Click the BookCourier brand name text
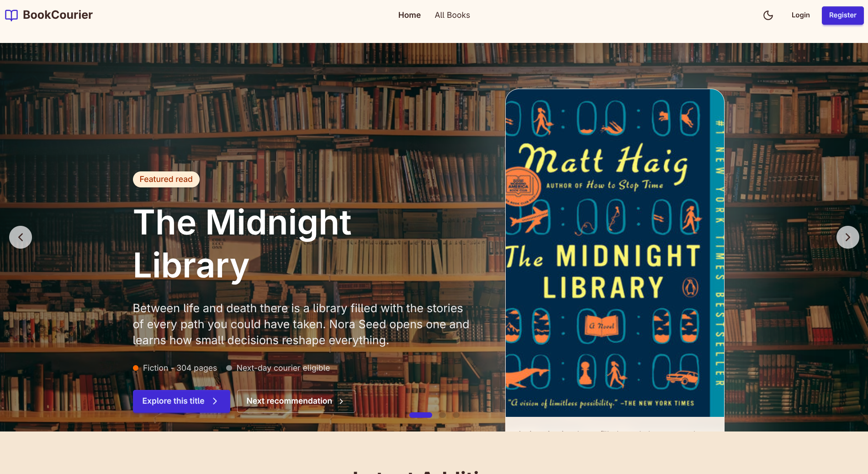Viewport: 868px width, 474px height. pos(58,15)
